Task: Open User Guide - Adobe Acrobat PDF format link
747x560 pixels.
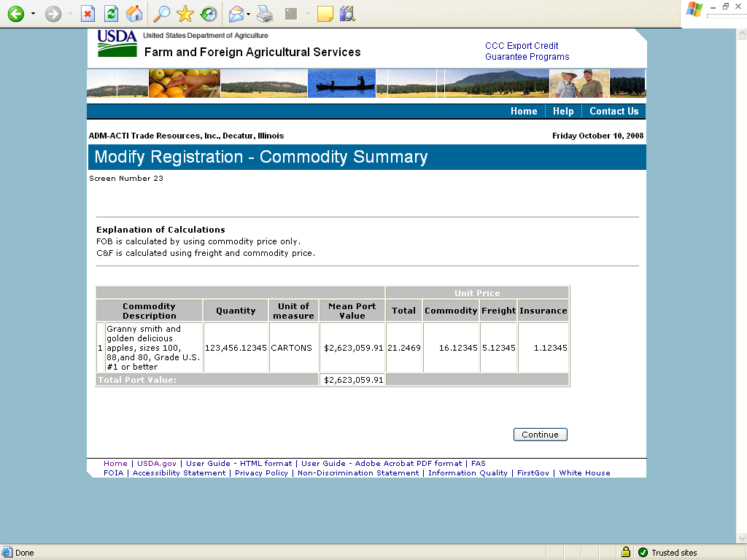Action: (382, 463)
